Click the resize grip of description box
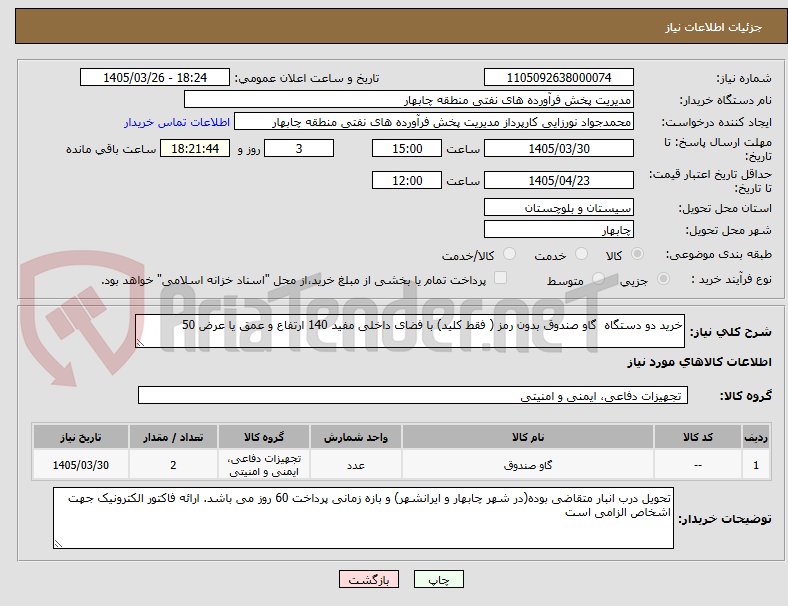 (x=140, y=343)
